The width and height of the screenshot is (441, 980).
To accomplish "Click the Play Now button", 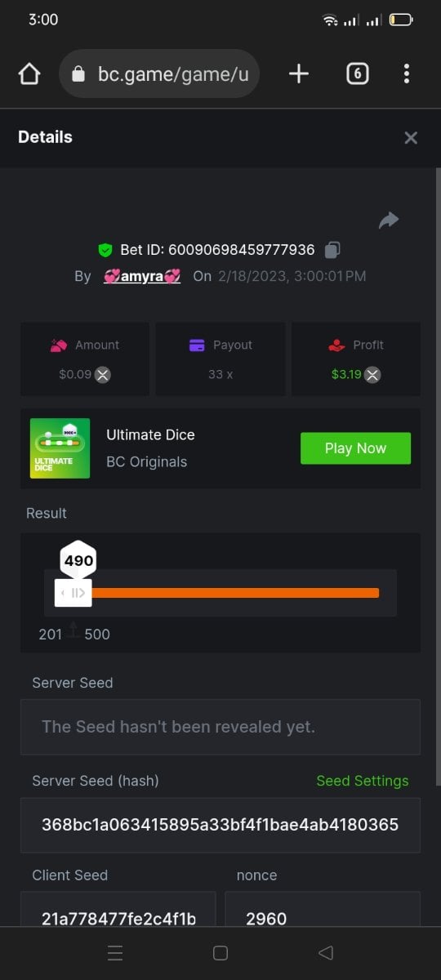I will click(355, 448).
